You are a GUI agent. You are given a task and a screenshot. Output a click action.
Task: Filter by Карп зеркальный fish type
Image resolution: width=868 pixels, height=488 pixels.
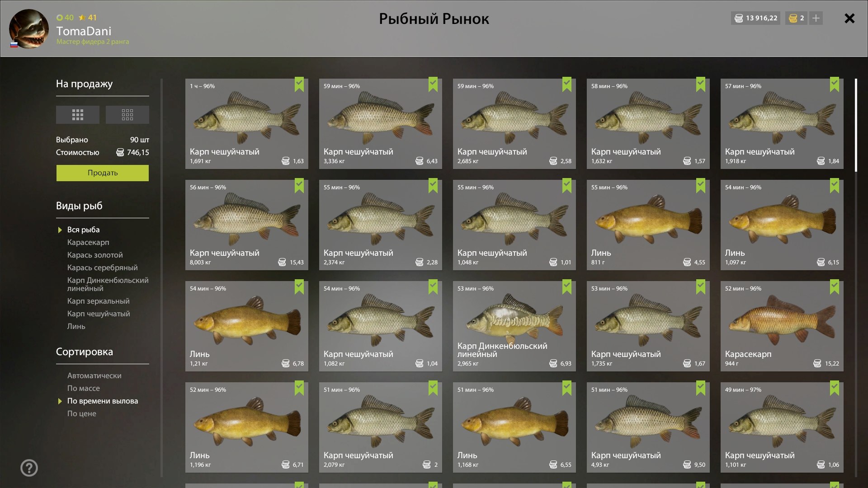(x=98, y=301)
